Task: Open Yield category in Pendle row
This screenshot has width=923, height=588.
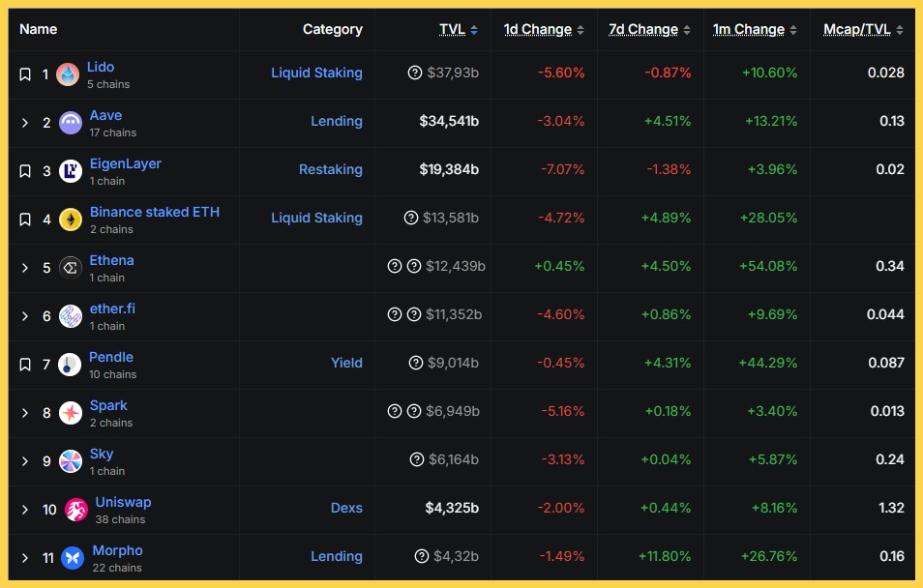Action: (346, 364)
